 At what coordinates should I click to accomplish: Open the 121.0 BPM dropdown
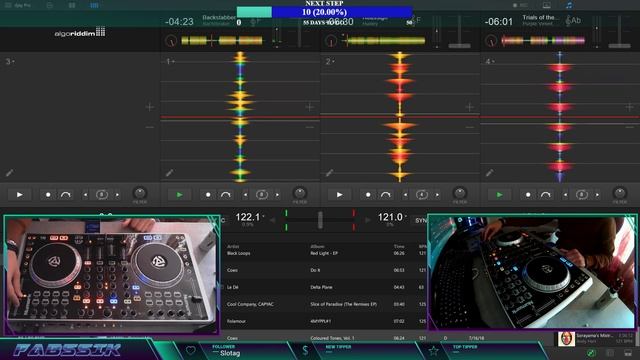[392, 217]
